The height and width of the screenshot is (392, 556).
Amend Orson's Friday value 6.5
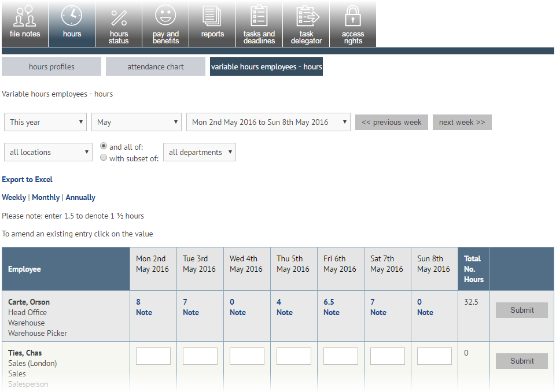tap(329, 302)
